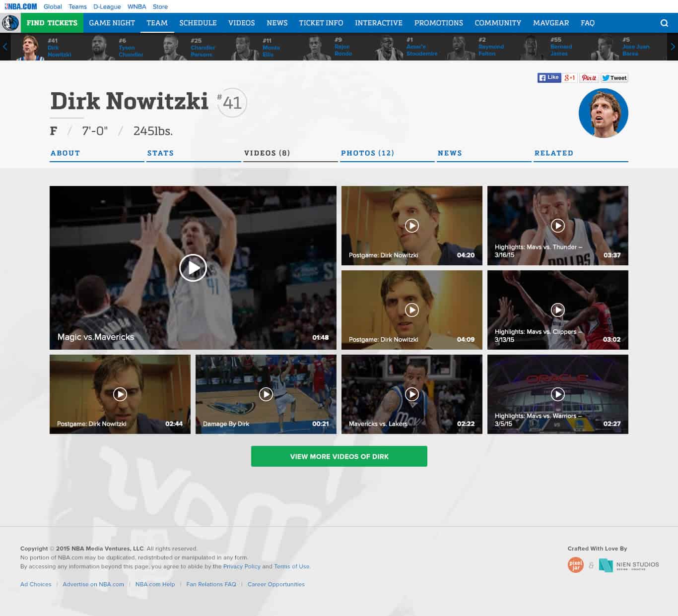Open the Interactive menu
Image resolution: width=678 pixels, height=616 pixels.
379,23
